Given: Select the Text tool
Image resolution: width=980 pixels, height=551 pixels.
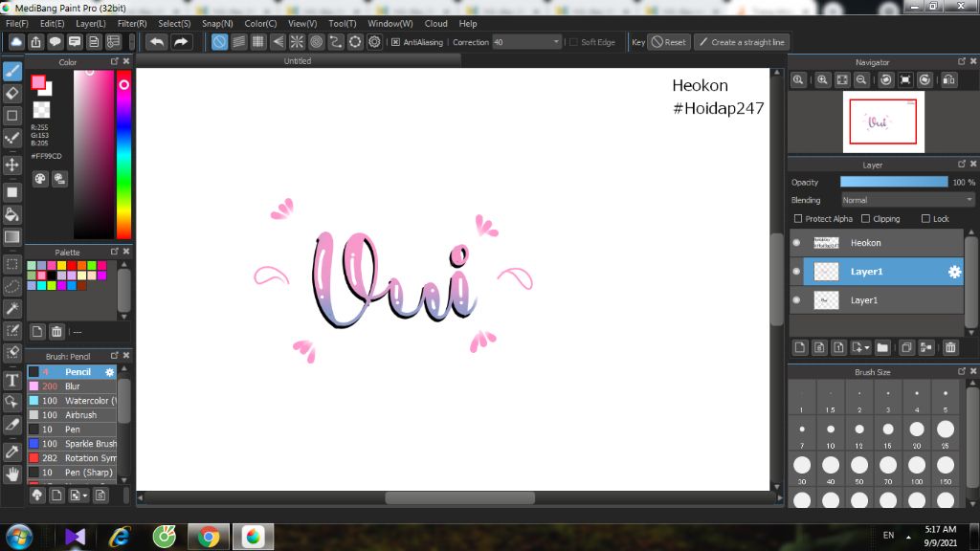Looking at the screenshot, I should pyautogui.click(x=12, y=380).
